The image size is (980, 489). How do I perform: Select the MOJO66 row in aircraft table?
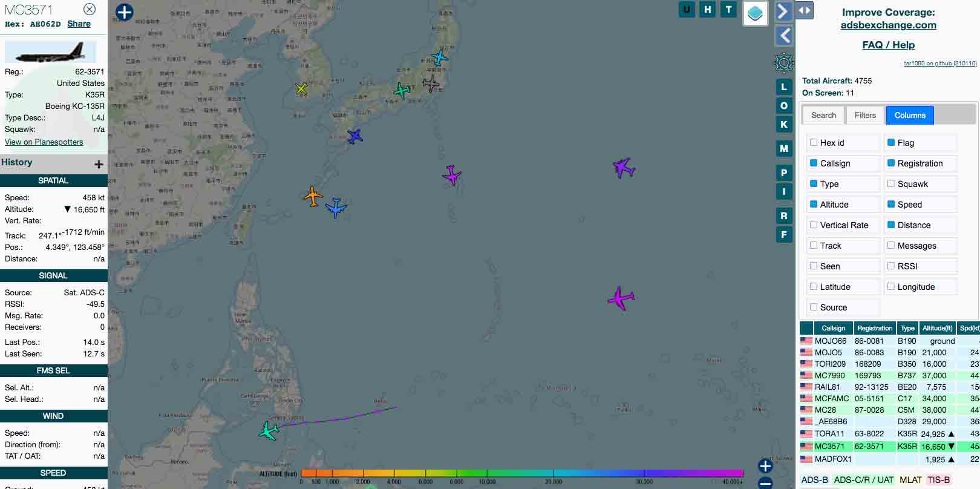coord(889,341)
